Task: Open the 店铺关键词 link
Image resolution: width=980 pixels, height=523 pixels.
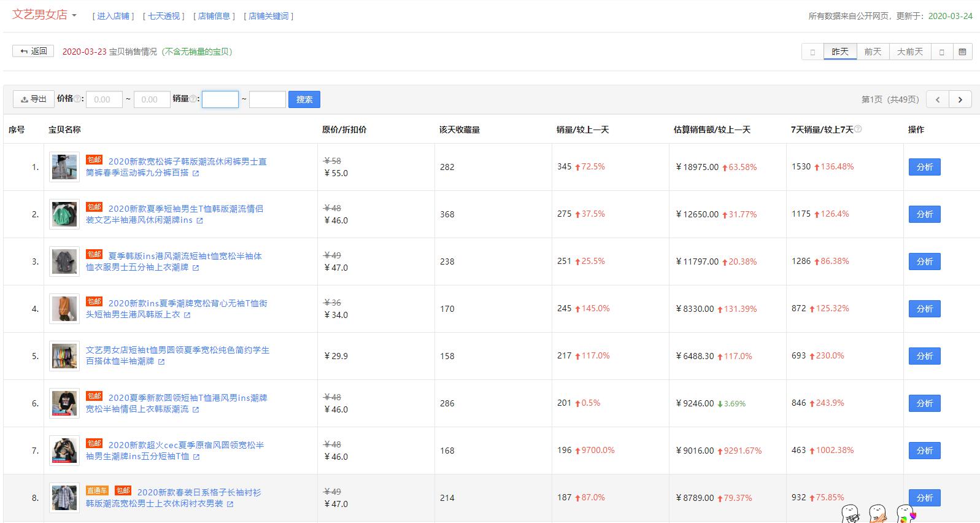Action: point(269,16)
